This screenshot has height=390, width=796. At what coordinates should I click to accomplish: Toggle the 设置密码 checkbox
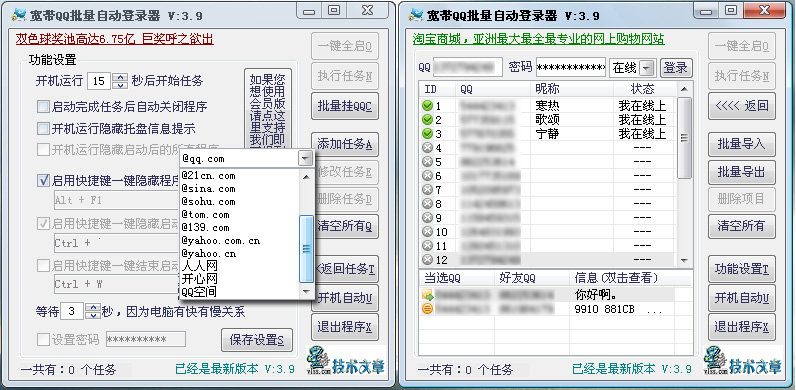pyautogui.click(x=43, y=339)
